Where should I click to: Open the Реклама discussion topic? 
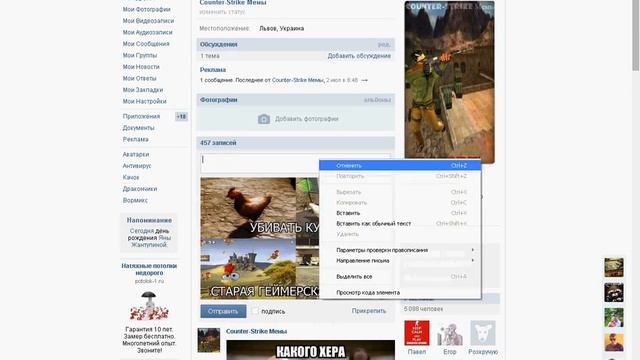(x=213, y=70)
